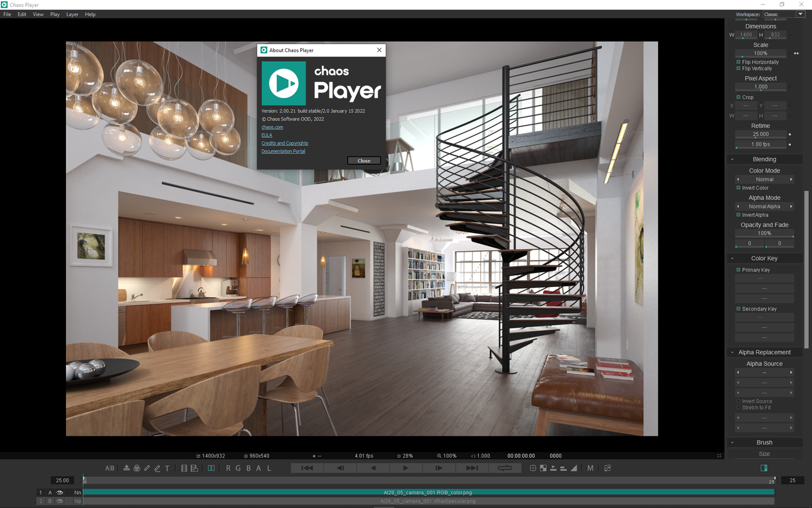The width and height of the screenshot is (812, 508).
Task: Enable the Primary Key checkbox
Action: click(x=738, y=270)
